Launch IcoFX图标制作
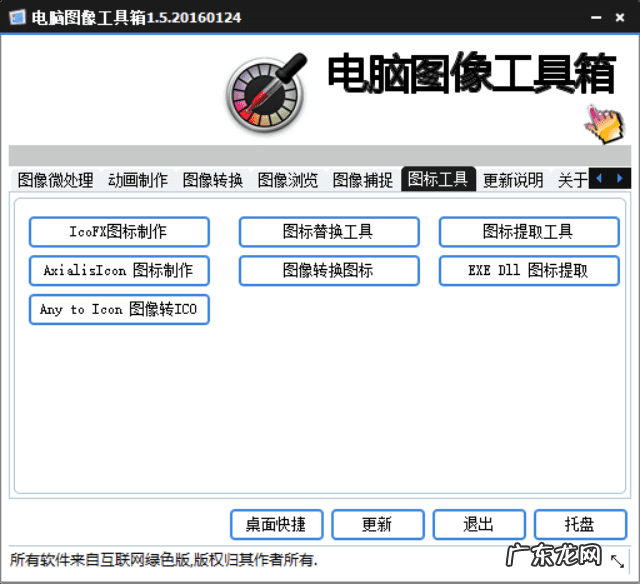The width and height of the screenshot is (640, 584). pyautogui.click(x=119, y=232)
